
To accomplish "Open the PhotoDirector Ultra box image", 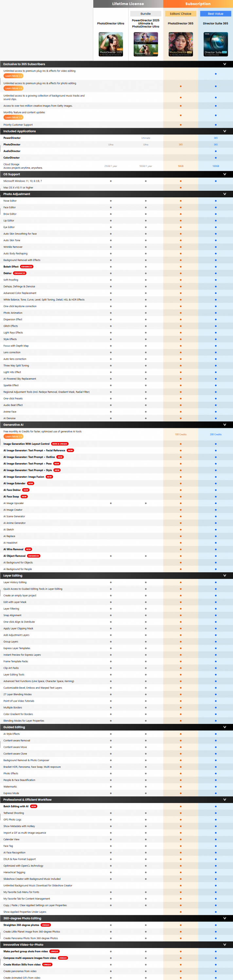I will click(111, 44).
